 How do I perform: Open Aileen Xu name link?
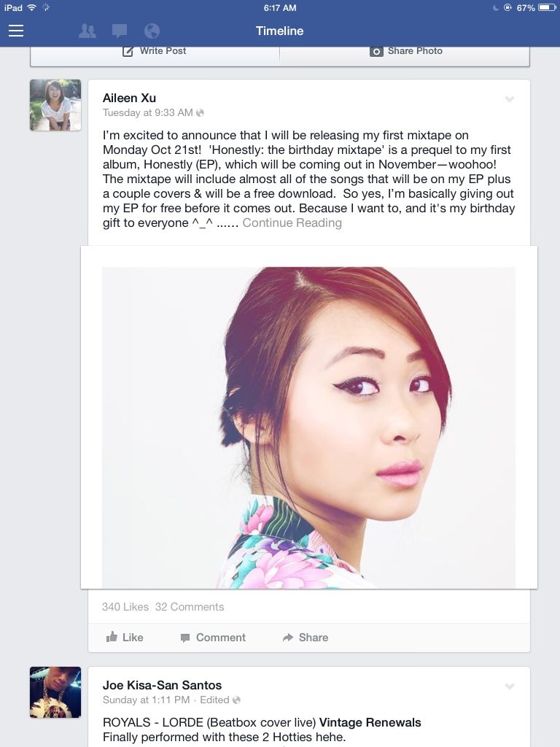pyautogui.click(x=130, y=98)
